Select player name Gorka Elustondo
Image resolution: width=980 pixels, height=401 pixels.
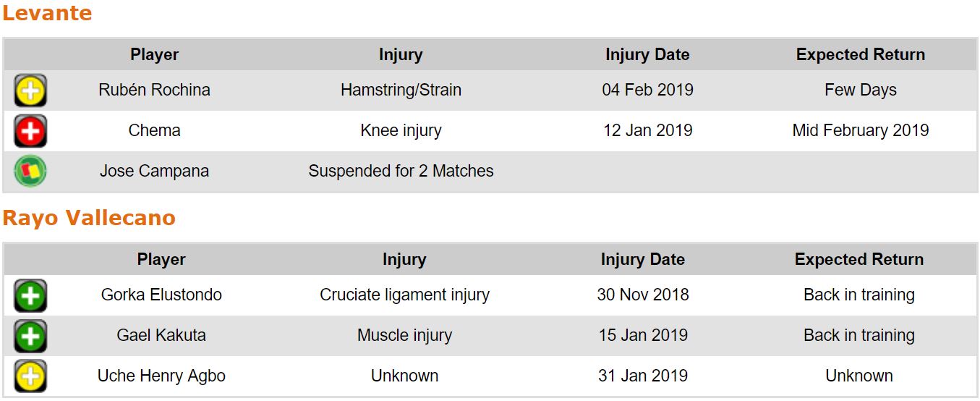[161, 295]
